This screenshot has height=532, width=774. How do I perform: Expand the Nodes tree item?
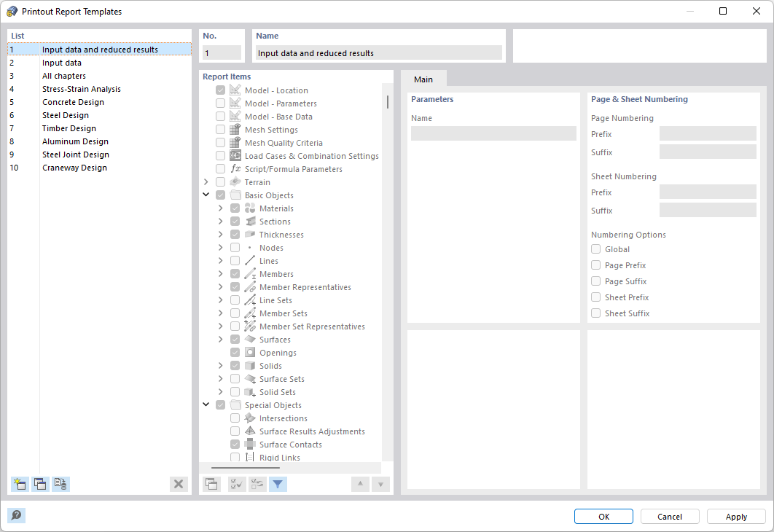[x=221, y=247]
